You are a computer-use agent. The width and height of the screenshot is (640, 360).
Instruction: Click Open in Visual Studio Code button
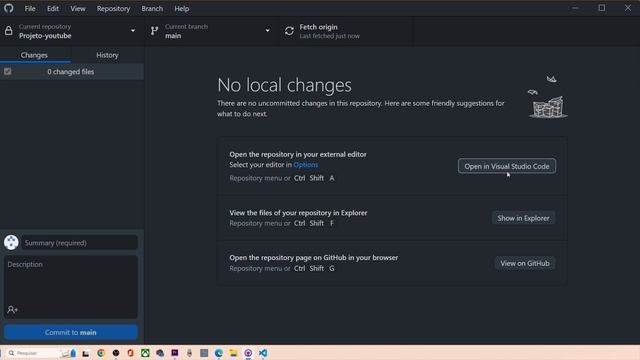[x=507, y=166]
